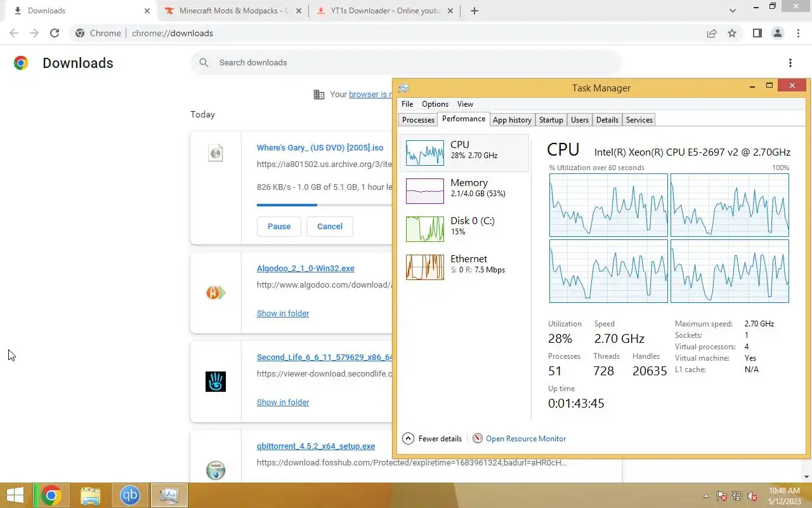Click the Second Life hand icon
Viewport: 812px width, 508px height.
[x=216, y=382]
